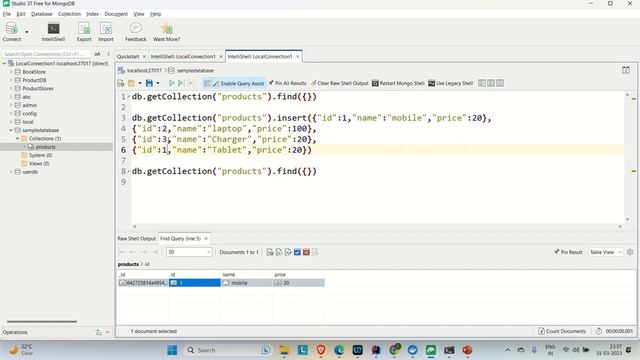Open the File menu
This screenshot has height=360, width=640.
[7, 14]
